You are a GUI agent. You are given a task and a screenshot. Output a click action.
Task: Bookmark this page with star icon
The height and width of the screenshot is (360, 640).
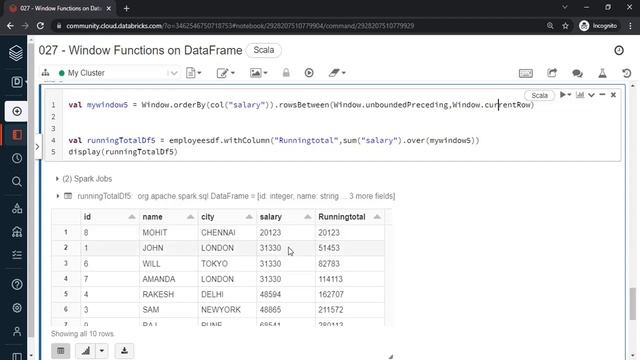(x=565, y=26)
